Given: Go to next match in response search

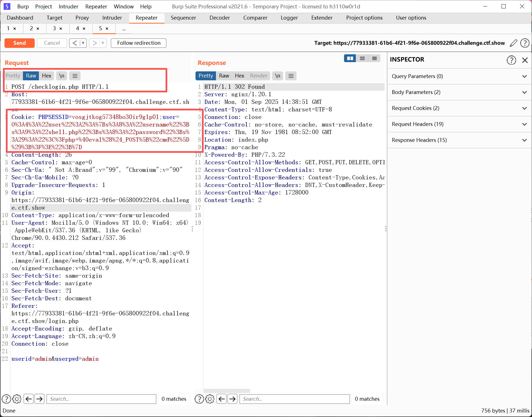Looking at the screenshot, I should pyautogui.click(x=232, y=399).
